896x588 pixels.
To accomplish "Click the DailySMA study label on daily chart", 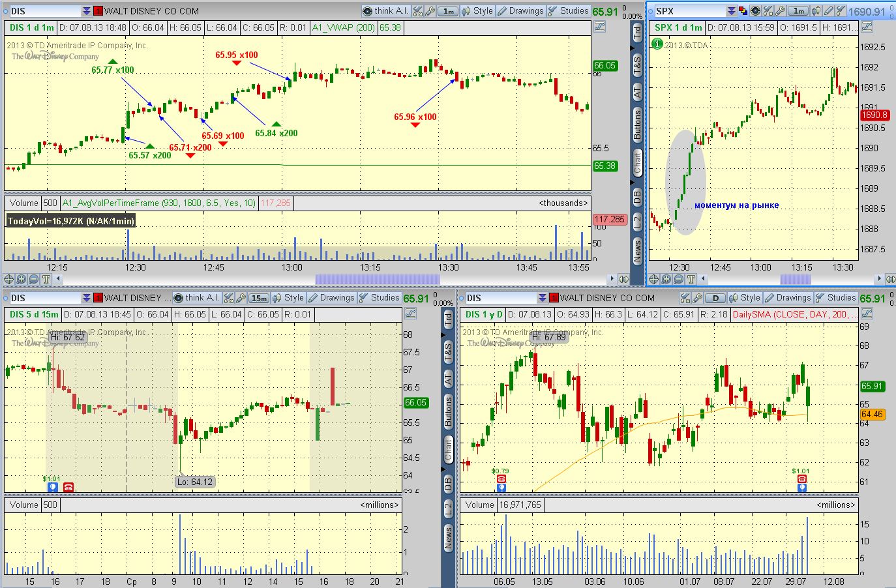I will tap(796, 314).
